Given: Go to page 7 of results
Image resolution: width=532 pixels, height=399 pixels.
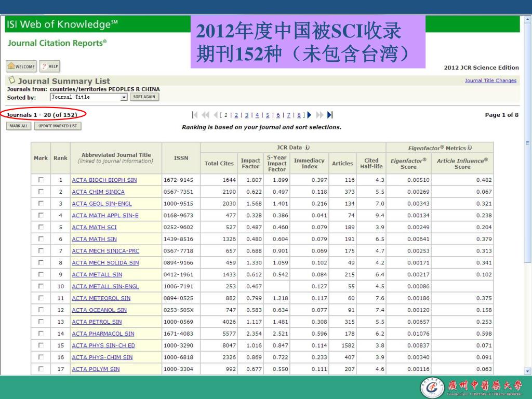Looking at the screenshot, I should [x=289, y=115].
